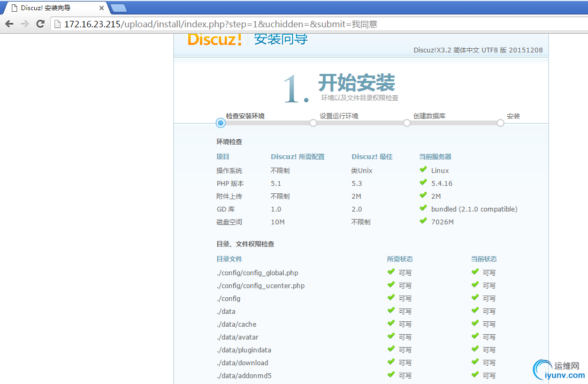Reload the page with refresh icon
The image size is (588, 384).
40,24
